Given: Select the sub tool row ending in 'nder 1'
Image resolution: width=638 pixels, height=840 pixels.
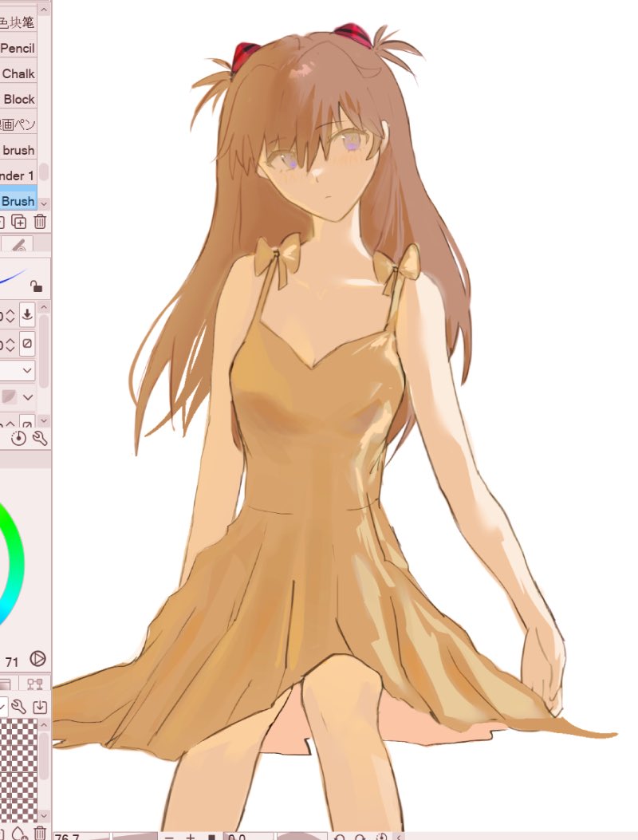Looking at the screenshot, I should point(18,175).
